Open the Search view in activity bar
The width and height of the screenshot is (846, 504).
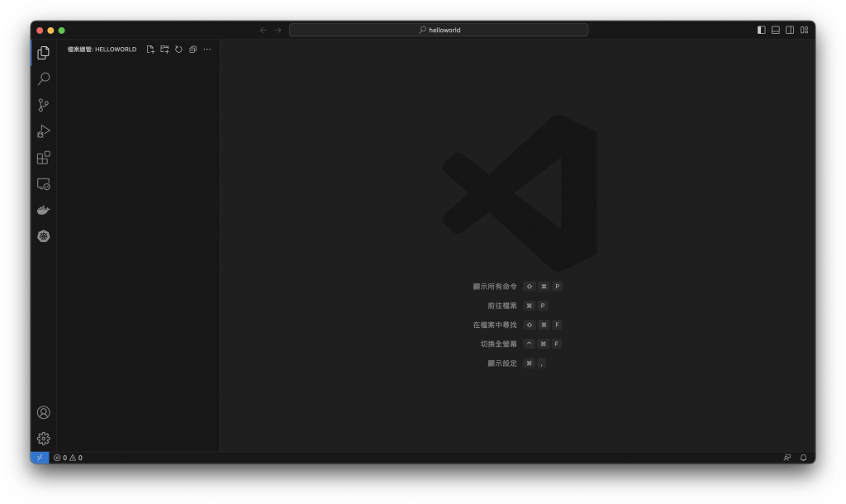[x=44, y=78]
